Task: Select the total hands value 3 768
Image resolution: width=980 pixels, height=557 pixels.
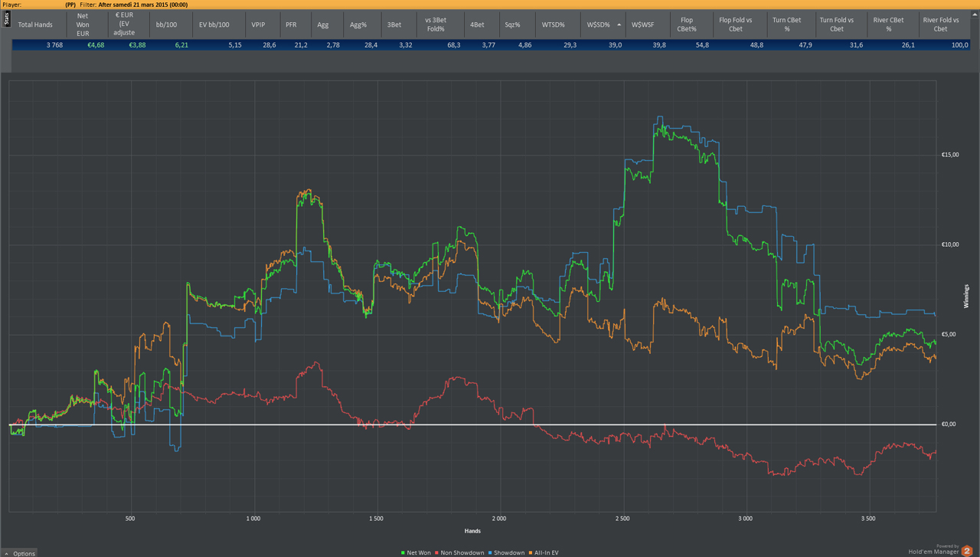Action: pos(54,45)
